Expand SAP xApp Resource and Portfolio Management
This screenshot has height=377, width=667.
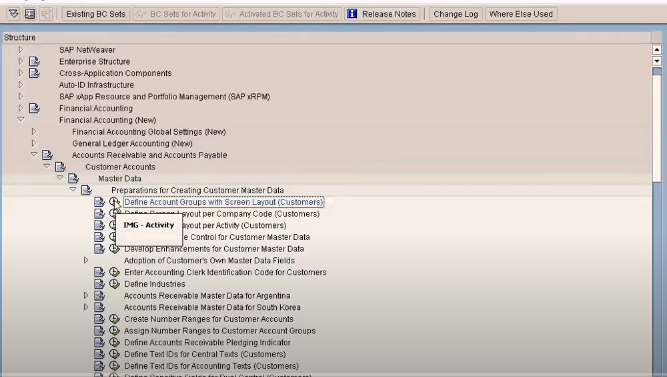[21, 96]
